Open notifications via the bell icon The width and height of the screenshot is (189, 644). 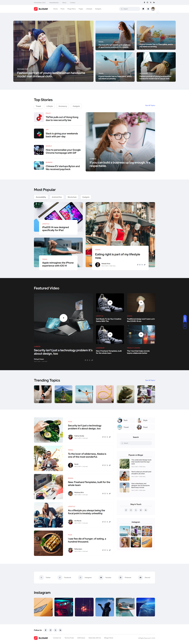click(x=148, y=9)
